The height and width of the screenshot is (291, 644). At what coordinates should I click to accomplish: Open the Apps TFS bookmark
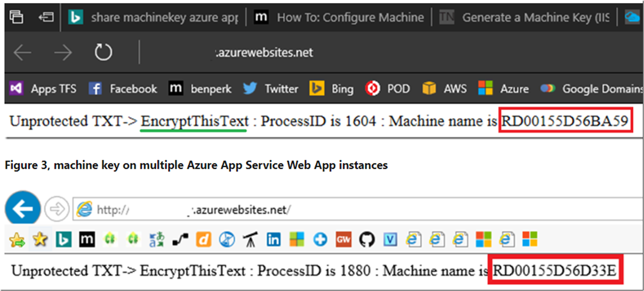tap(43, 89)
